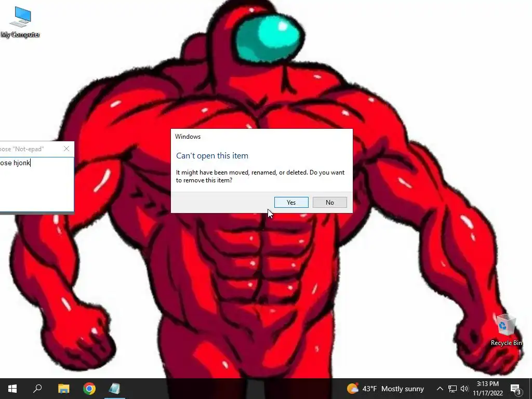Viewport: 532px width, 399px height.
Task: Click the "It might have been moved" message text
Action: click(260, 177)
